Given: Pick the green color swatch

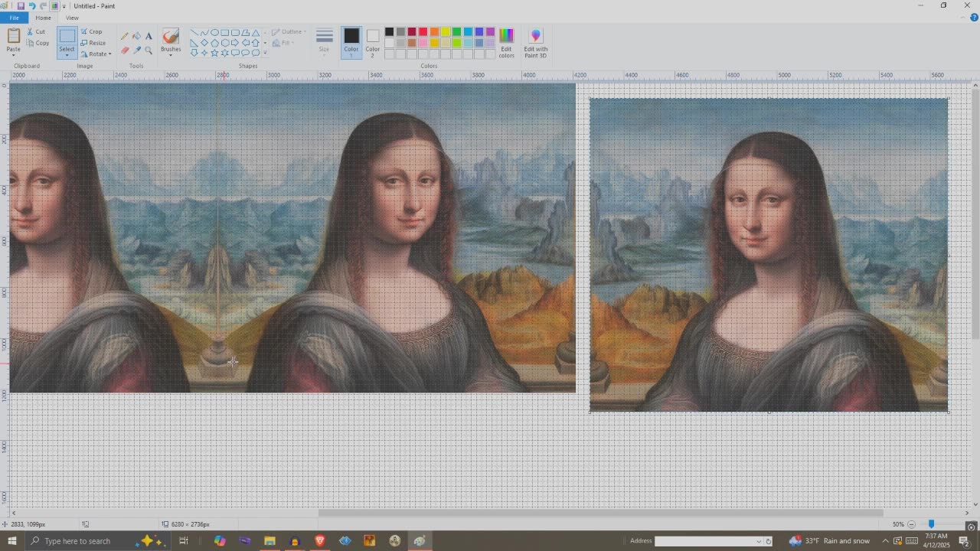Looking at the screenshot, I should pyautogui.click(x=456, y=32).
